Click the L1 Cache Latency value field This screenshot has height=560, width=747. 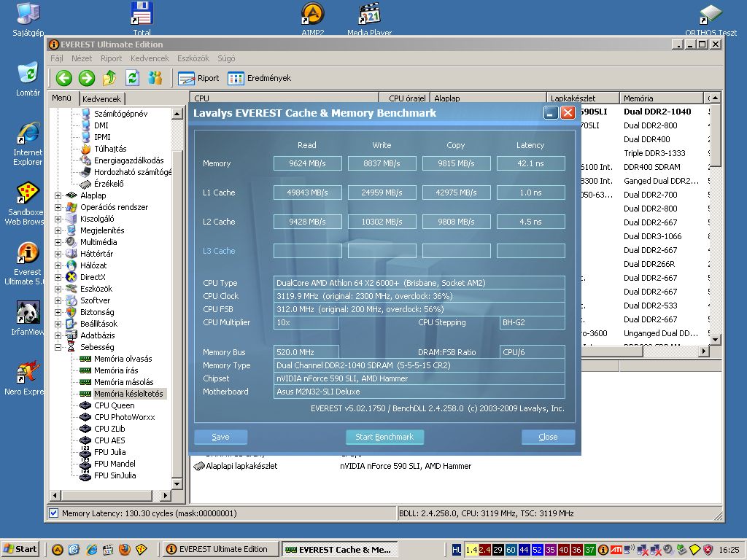(x=530, y=192)
